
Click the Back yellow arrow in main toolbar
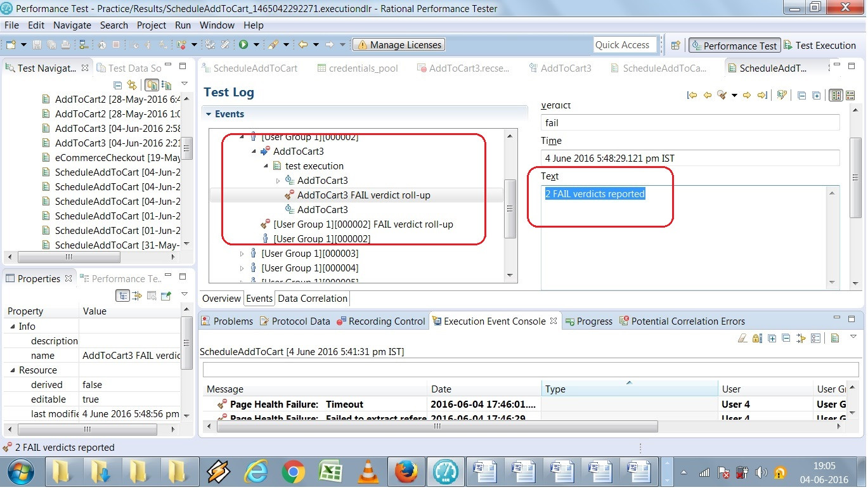coord(303,45)
